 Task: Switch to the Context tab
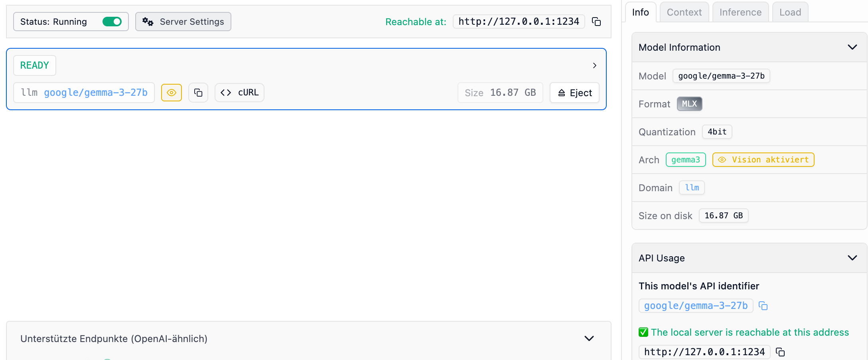click(684, 12)
